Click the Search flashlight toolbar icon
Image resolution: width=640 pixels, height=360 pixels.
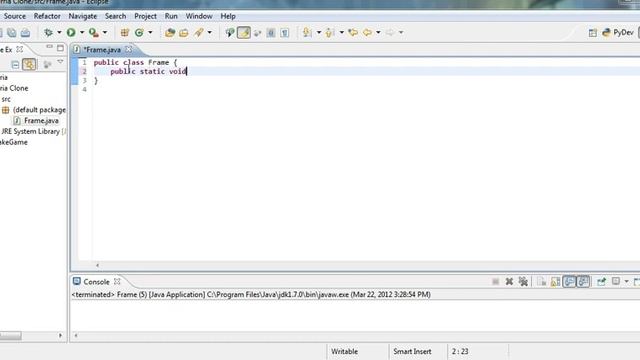click(199, 32)
